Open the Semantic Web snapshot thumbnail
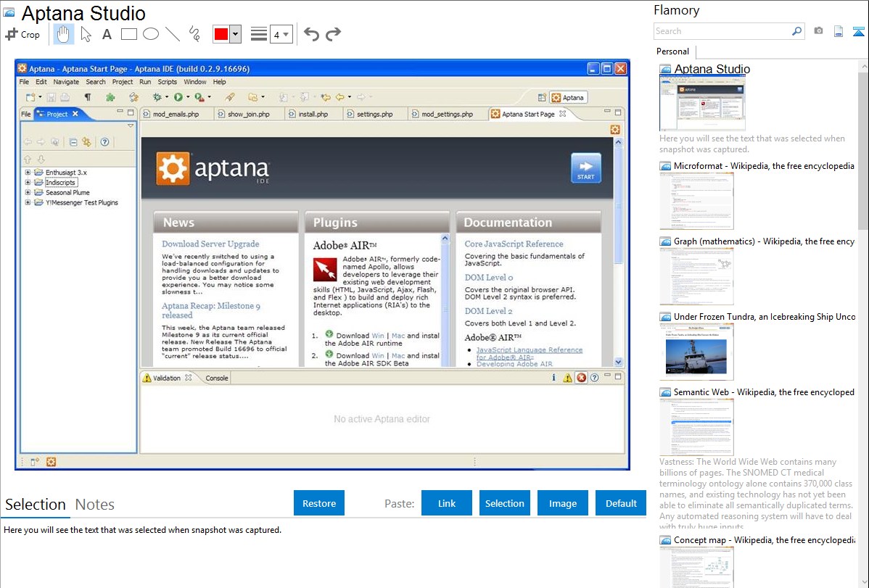 696,426
